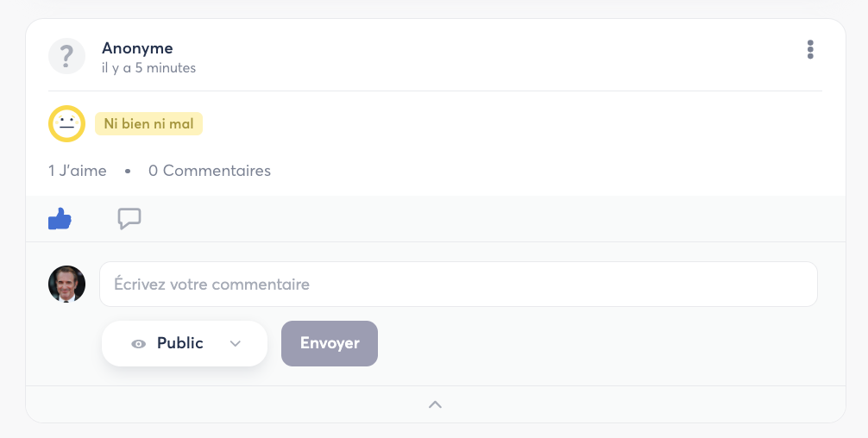Click the commenter's profile photo thumbnail
The height and width of the screenshot is (438, 868).
pyautogui.click(x=66, y=285)
